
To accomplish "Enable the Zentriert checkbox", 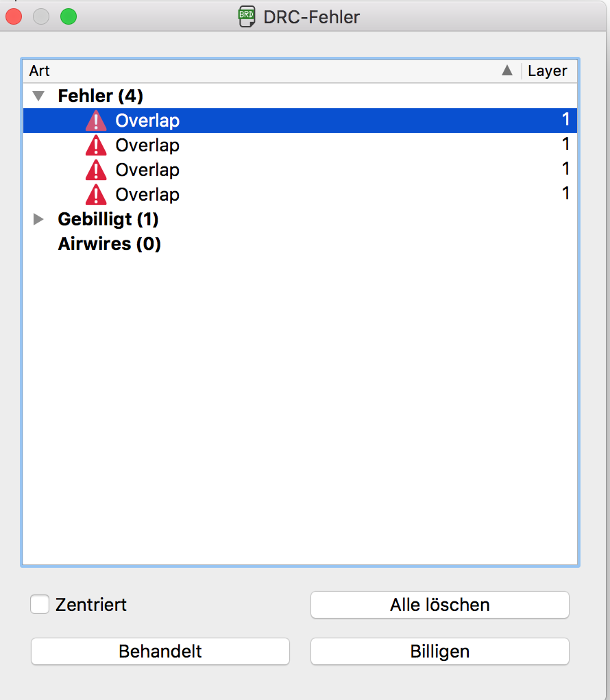I will pyautogui.click(x=40, y=604).
